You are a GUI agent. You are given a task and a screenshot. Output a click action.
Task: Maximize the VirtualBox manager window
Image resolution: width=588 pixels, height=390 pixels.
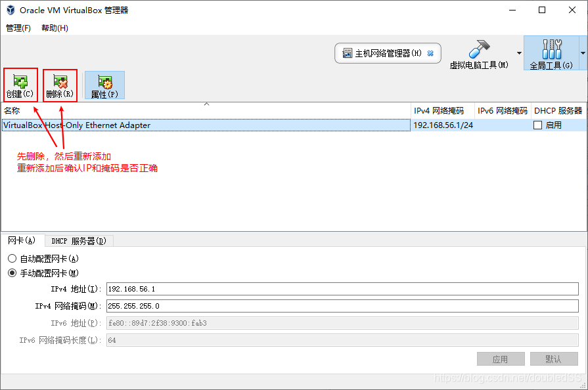click(542, 10)
